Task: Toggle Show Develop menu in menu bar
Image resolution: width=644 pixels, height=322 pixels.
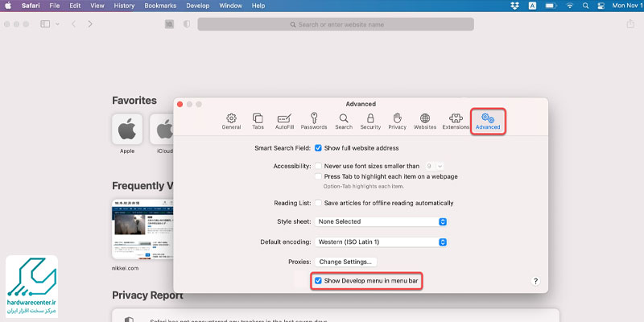Action: tap(318, 281)
